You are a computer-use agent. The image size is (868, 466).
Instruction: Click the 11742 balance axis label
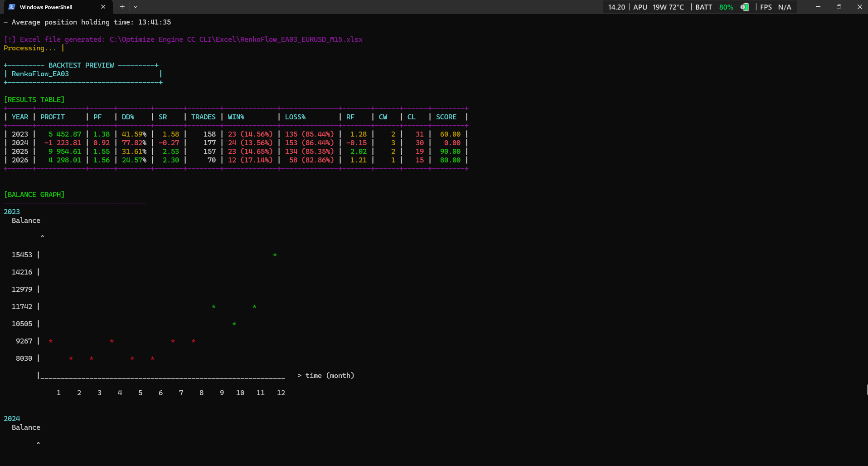point(22,307)
